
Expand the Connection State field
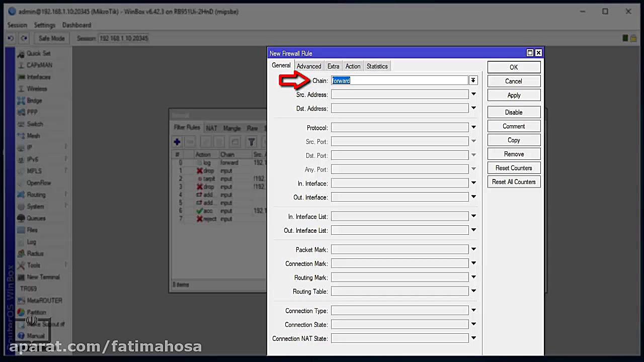pos(473,325)
